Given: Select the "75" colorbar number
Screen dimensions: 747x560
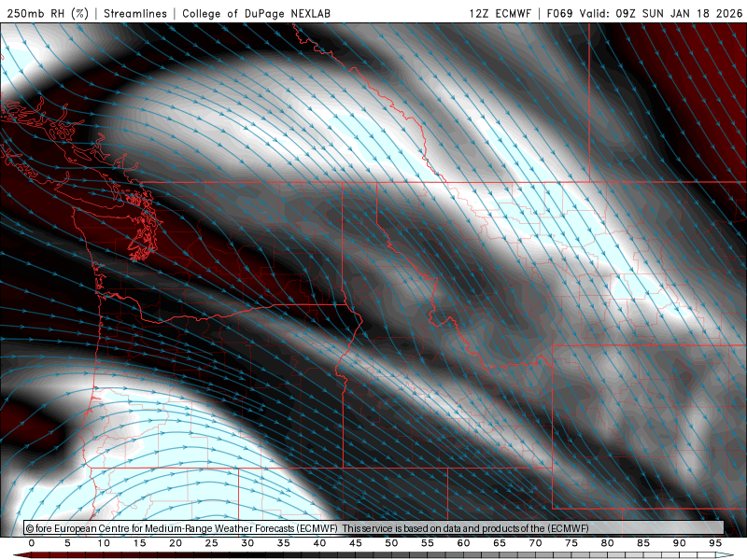Looking at the screenshot, I should click(x=571, y=543).
